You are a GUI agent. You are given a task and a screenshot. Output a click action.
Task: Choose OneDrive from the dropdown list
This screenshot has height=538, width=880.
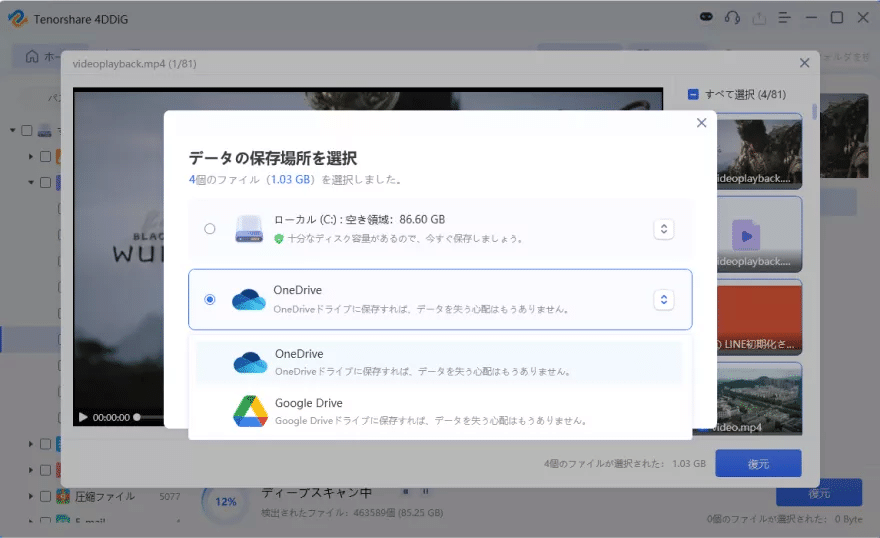coord(439,362)
